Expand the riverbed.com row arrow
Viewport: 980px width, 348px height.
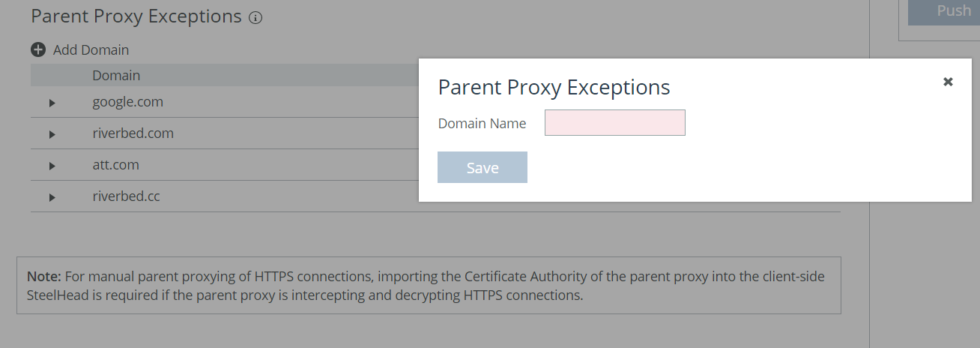(x=52, y=134)
